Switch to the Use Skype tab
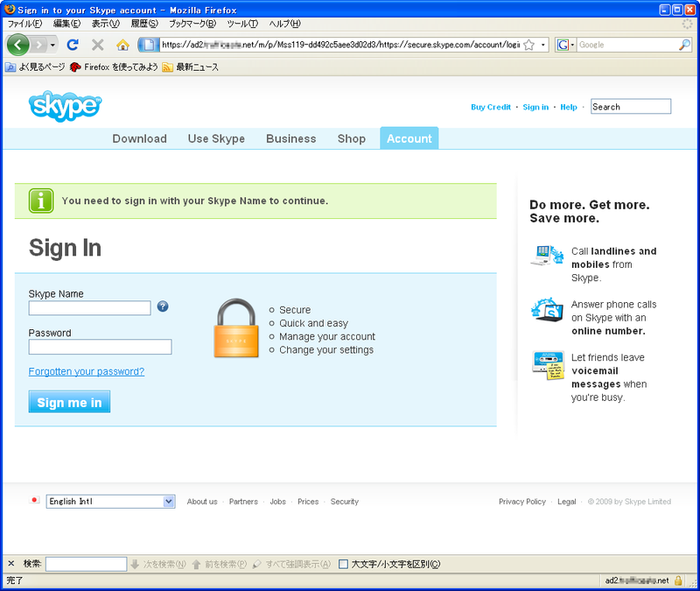This screenshot has height=591, width=700. coord(216,138)
